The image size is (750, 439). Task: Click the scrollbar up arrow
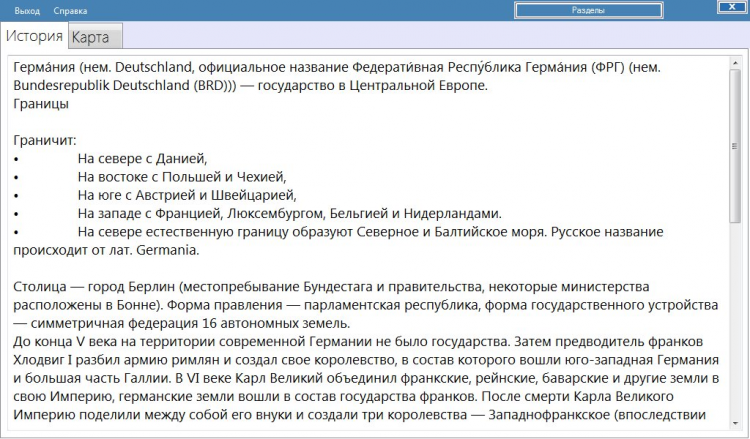(x=735, y=63)
